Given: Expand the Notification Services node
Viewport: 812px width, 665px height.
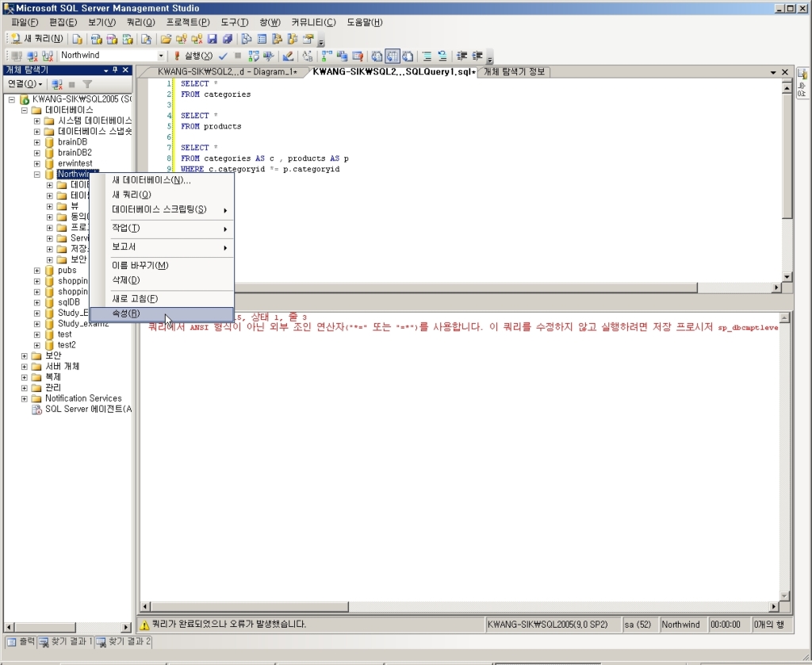Looking at the screenshot, I should 25,398.
